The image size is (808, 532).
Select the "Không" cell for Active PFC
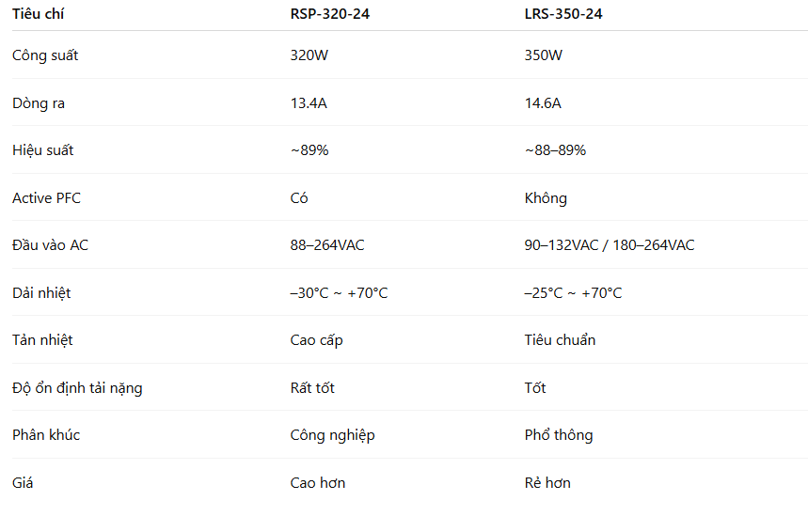pos(546,198)
